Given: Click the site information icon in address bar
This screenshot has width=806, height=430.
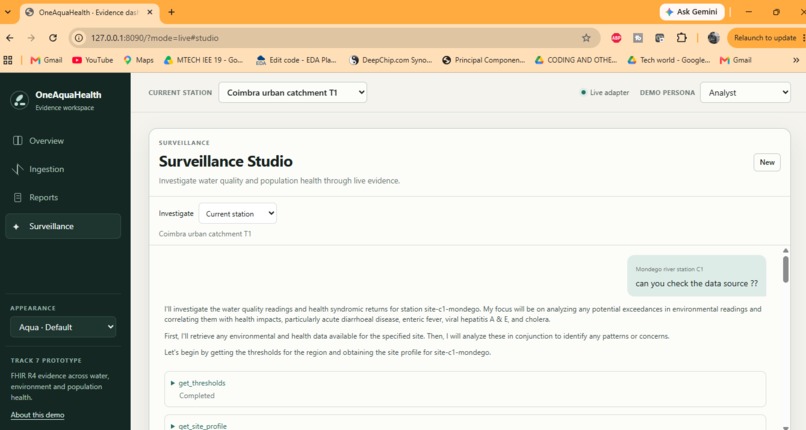Looking at the screenshot, I should coord(79,38).
